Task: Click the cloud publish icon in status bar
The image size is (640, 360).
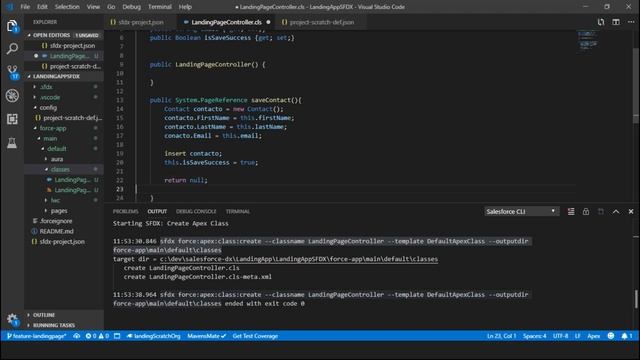Action: [77, 336]
